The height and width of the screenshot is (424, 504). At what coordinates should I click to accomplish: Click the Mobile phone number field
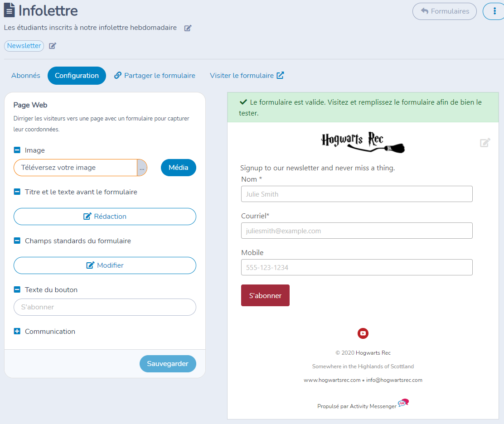point(357,267)
